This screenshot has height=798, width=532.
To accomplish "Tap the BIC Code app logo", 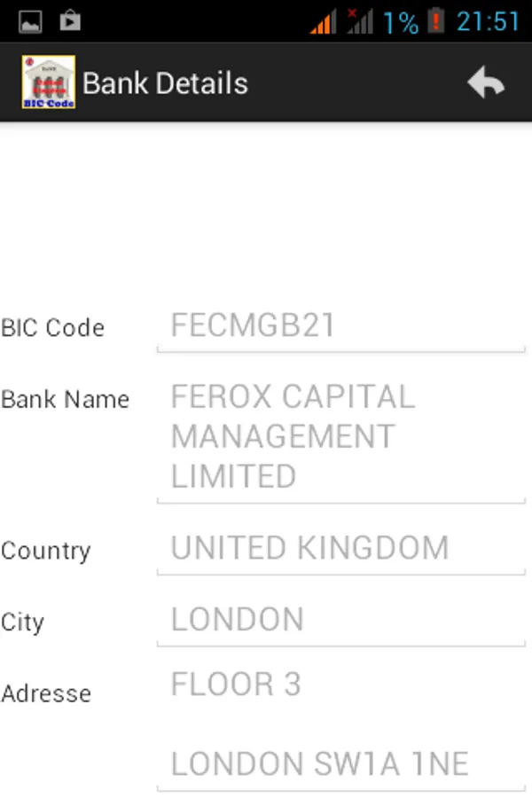I will pyautogui.click(x=48, y=82).
